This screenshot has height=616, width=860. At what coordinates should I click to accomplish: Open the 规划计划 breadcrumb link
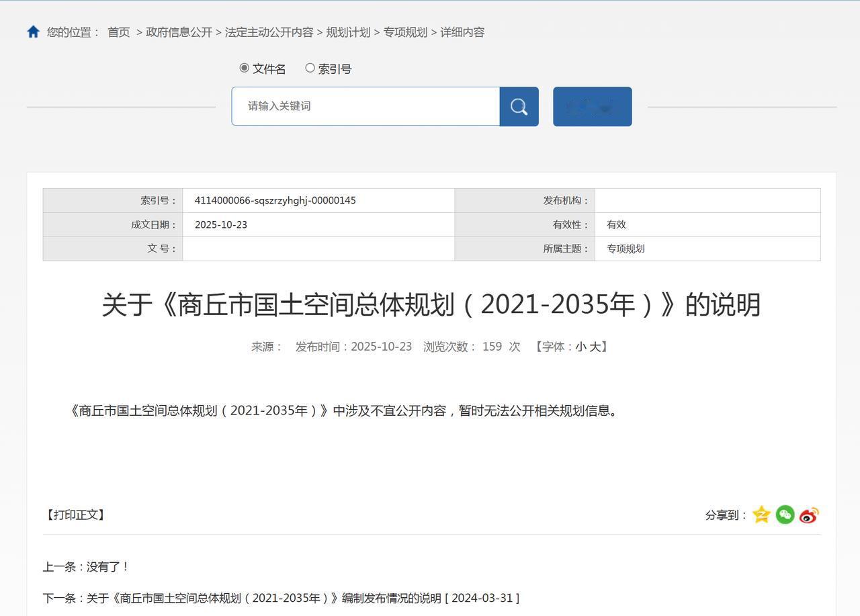[348, 32]
